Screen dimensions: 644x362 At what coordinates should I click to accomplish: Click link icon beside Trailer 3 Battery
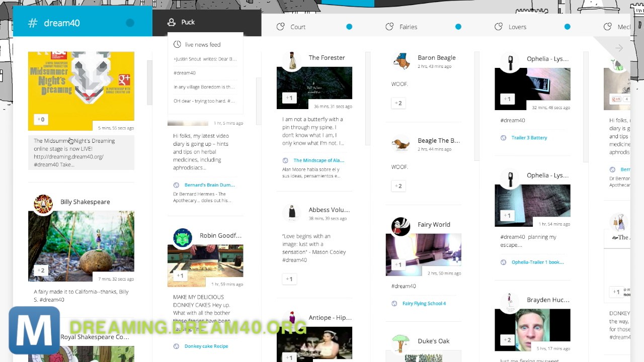pos(504,138)
